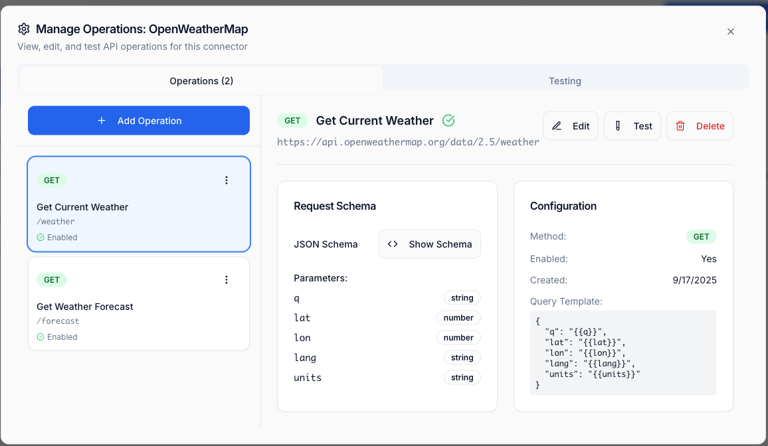
Task: Click the GET badge in Configuration Method row
Action: pos(701,236)
